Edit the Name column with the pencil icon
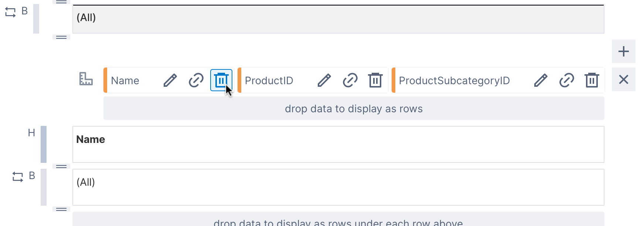644x226 pixels. point(170,80)
